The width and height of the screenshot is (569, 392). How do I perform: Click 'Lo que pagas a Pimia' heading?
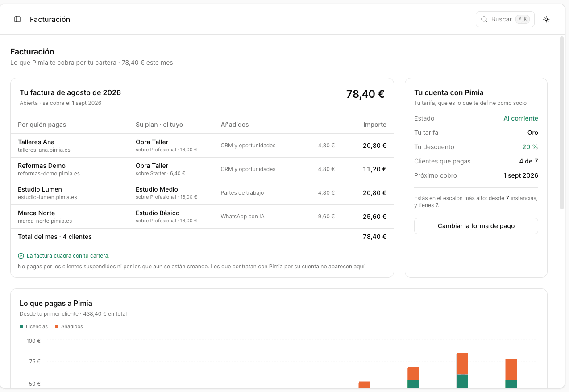coord(56,303)
